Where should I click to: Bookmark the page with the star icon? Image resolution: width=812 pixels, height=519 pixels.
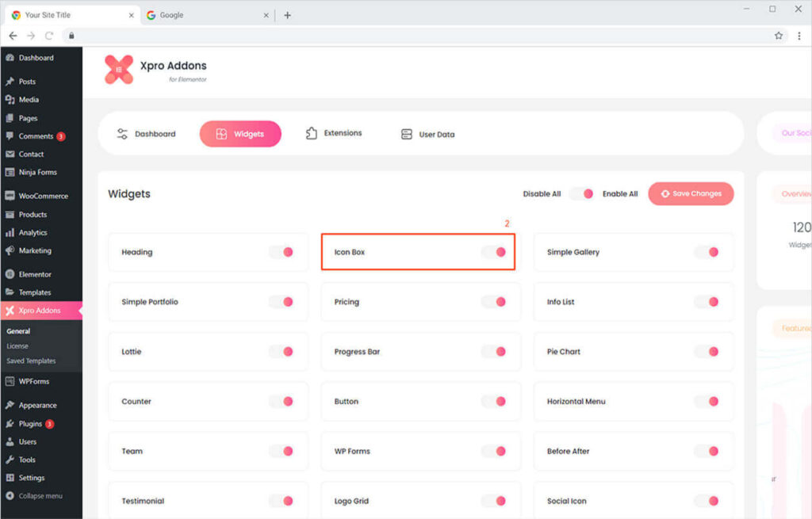[x=779, y=36]
